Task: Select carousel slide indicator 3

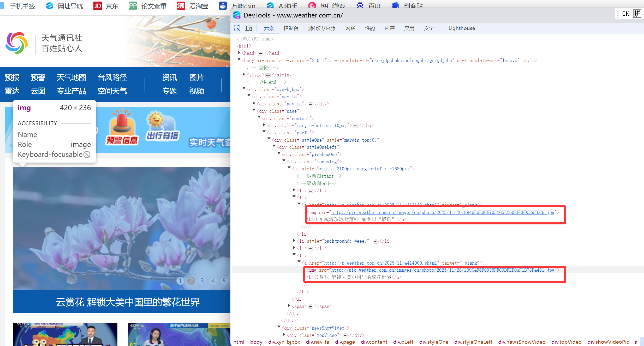Action: point(202,281)
